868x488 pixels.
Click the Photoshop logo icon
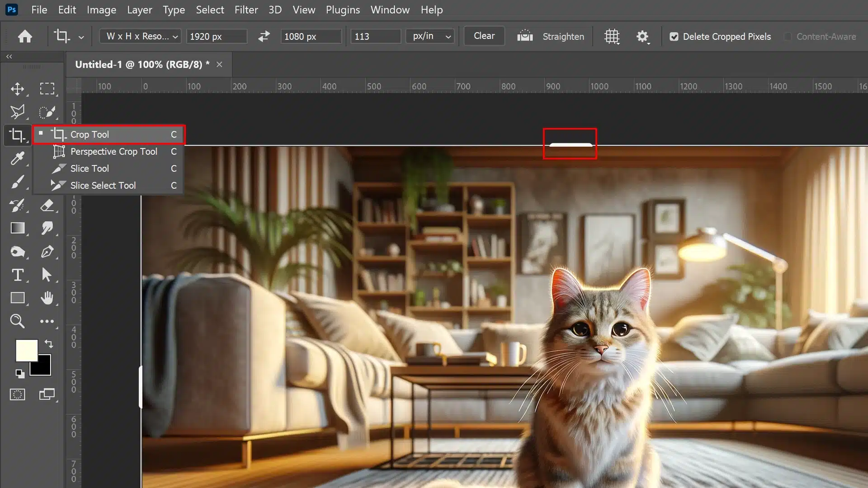click(x=12, y=9)
